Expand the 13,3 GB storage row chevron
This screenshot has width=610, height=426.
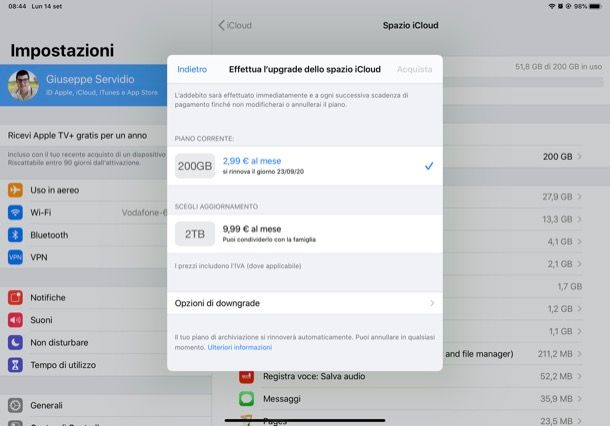579,219
